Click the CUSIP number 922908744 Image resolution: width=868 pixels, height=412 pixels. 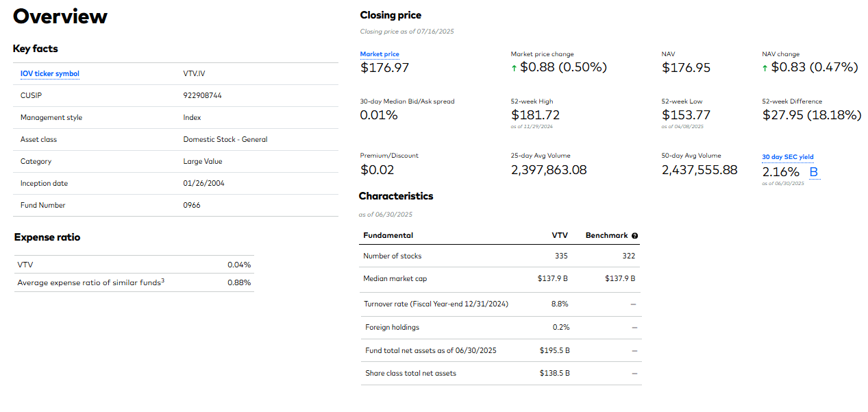203,96
